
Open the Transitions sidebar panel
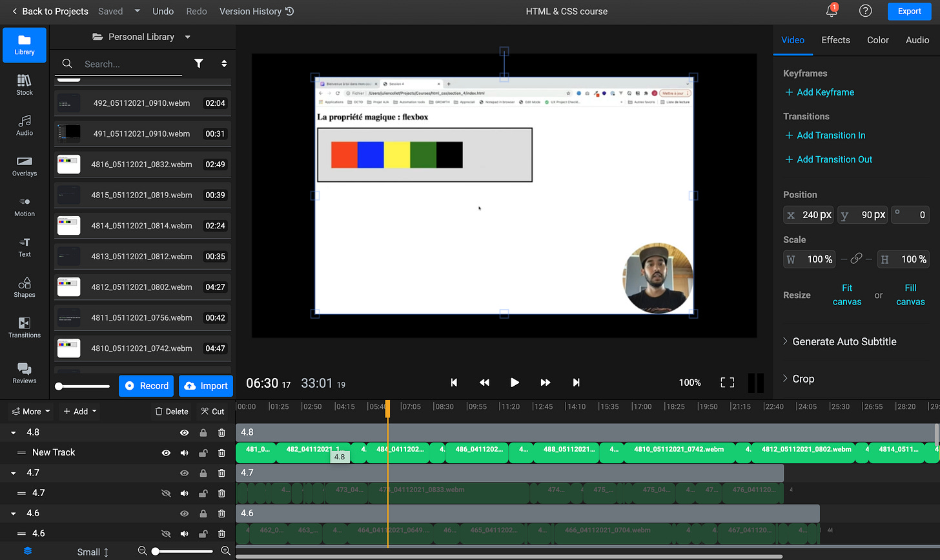pyautogui.click(x=25, y=328)
